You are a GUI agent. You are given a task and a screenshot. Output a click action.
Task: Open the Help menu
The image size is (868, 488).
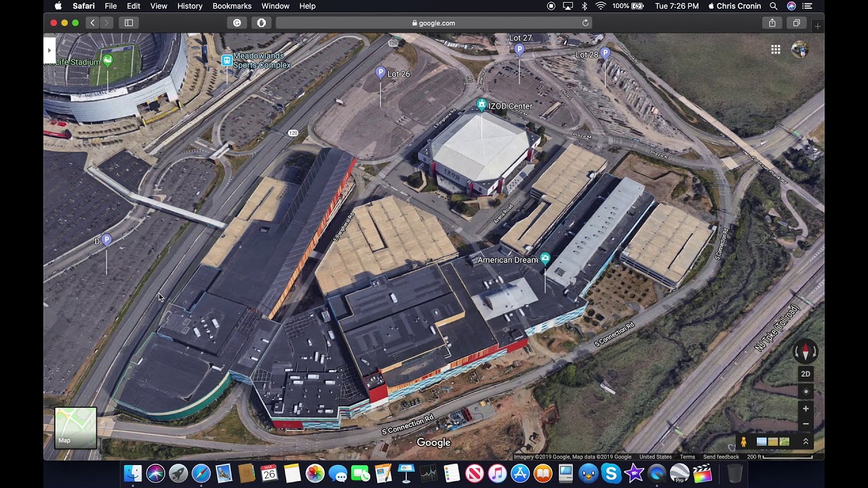[307, 6]
